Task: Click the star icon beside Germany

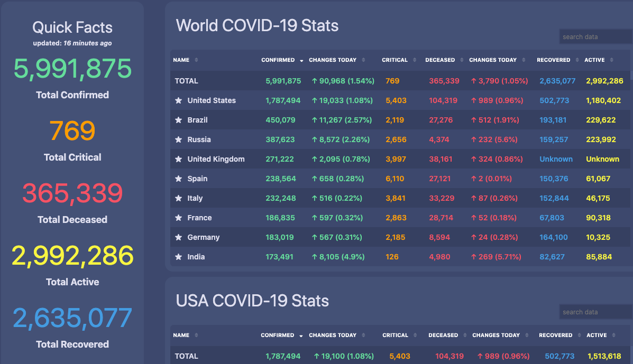Action: pyautogui.click(x=178, y=237)
